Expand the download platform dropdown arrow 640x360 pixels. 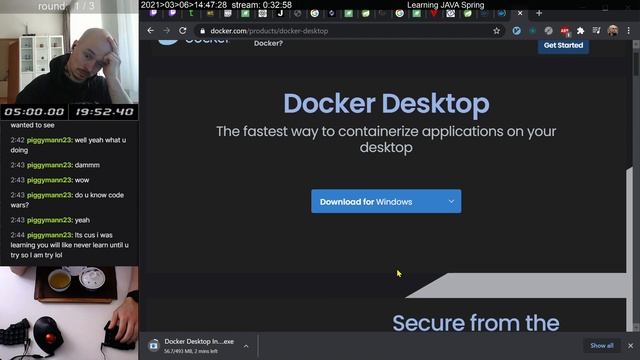[451, 201]
